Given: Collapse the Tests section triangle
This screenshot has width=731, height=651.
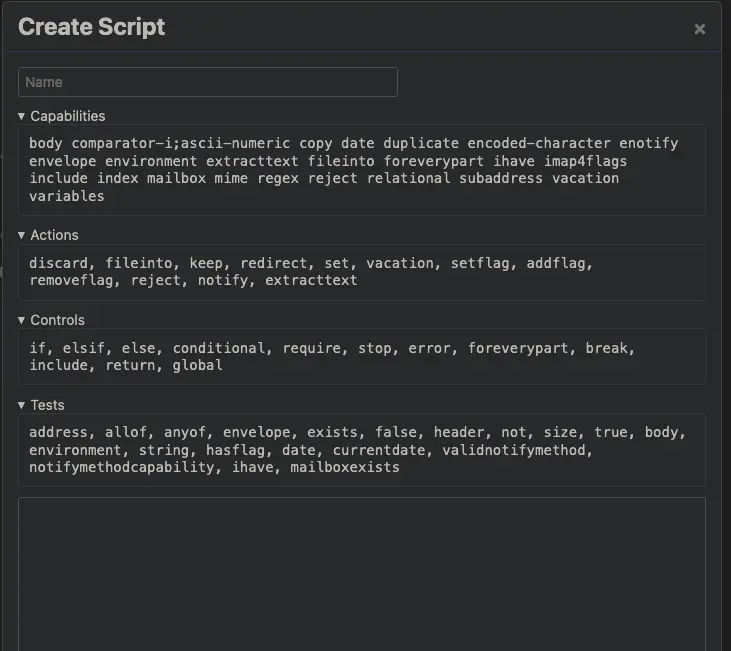Looking at the screenshot, I should (21, 405).
